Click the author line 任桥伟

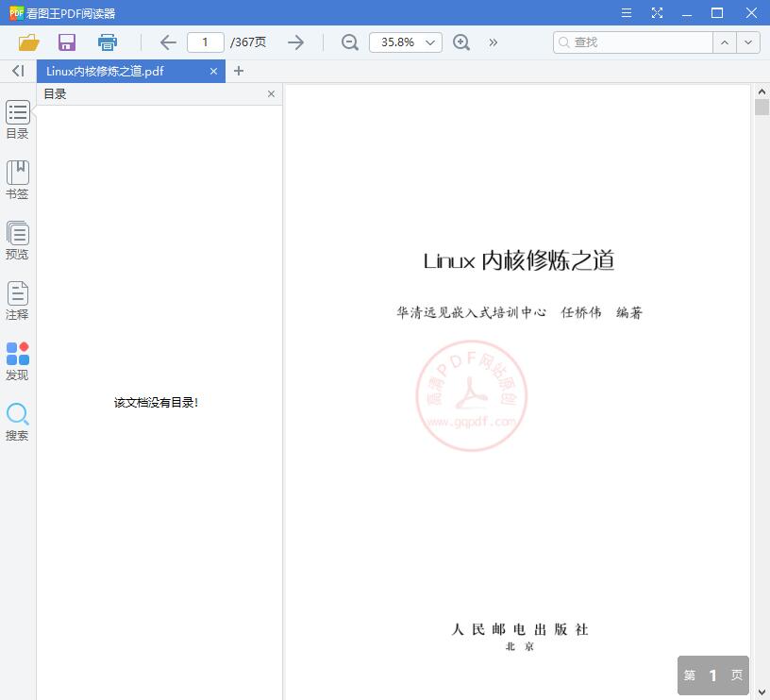pos(581,312)
